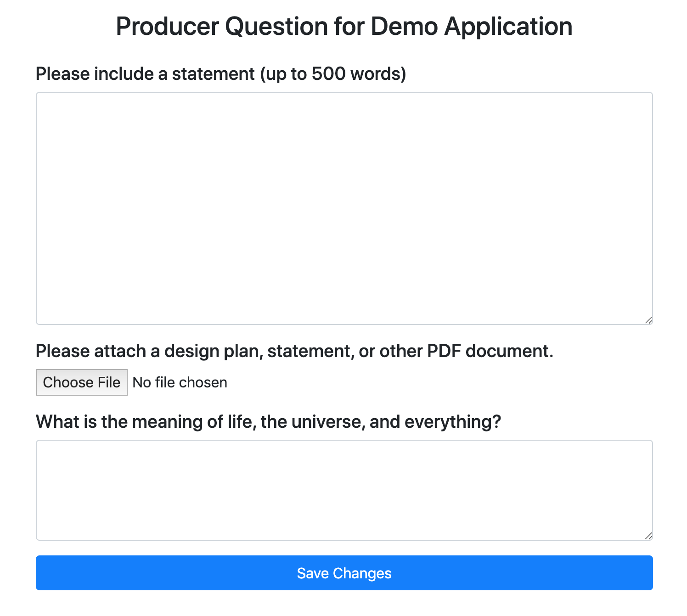Image resolution: width=687 pixels, height=616 pixels.
Task: Grab the statement textarea resize handle
Action: click(x=648, y=320)
